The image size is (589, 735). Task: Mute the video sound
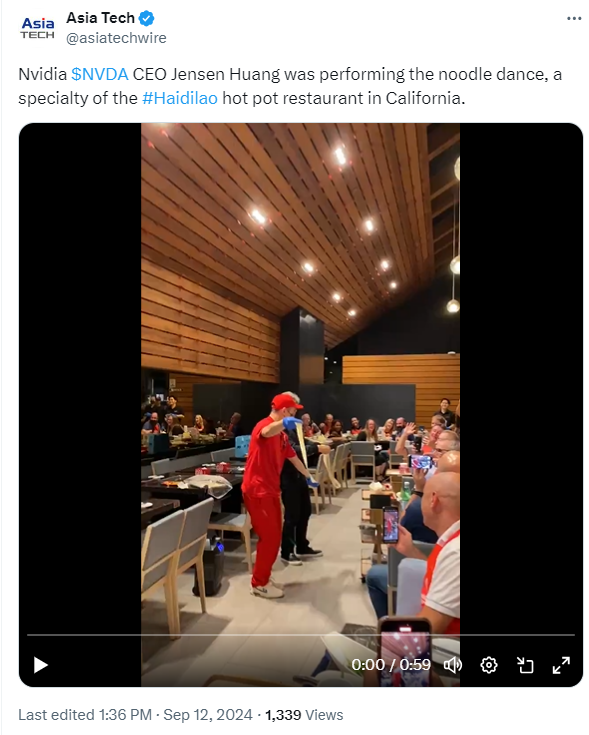pyautogui.click(x=453, y=665)
